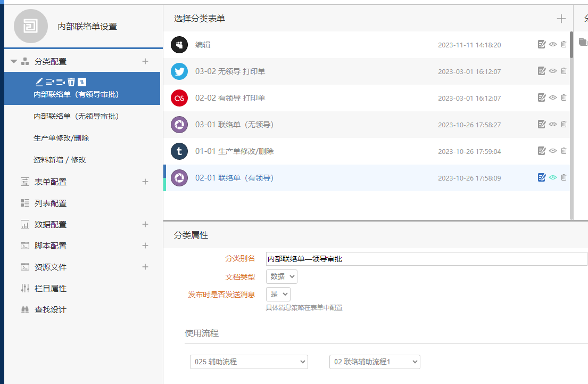Click edit-form icon for 03-02 无领导 打印单
Viewport: 588px width, 384px height.
[x=542, y=71]
